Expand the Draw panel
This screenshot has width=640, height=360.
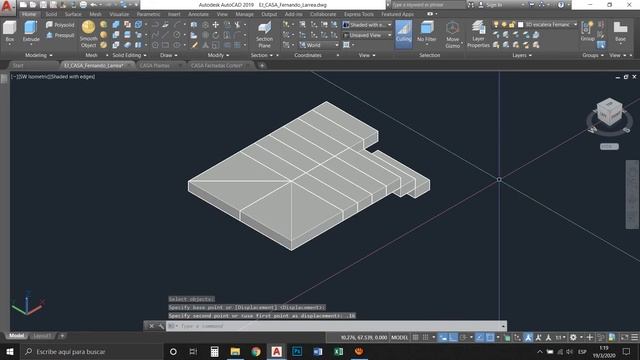[x=169, y=55]
